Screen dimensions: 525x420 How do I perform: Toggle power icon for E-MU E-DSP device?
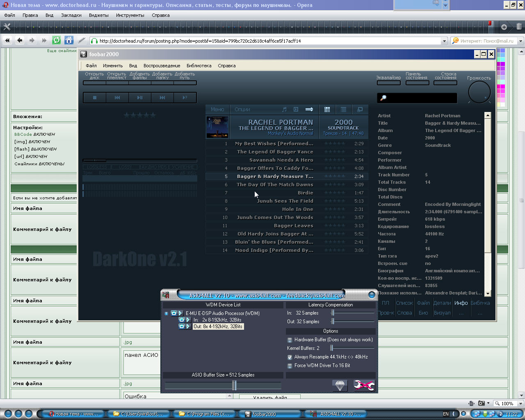point(174,313)
